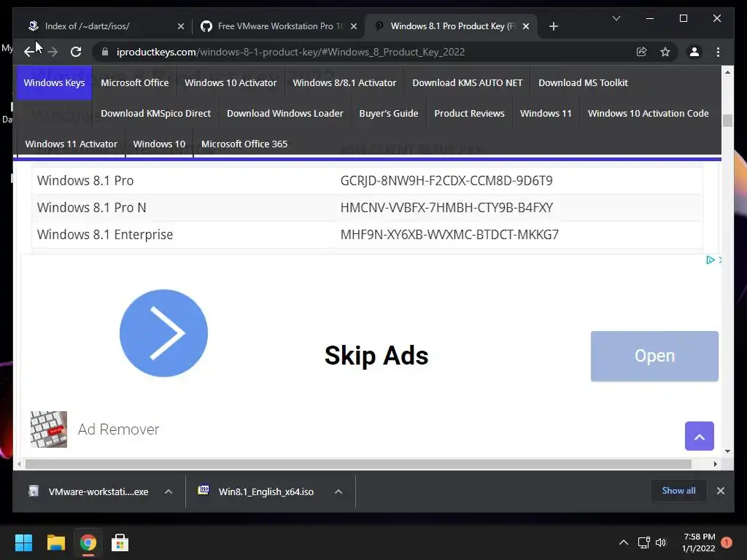Close the Windows 8.1 Pro Product Key tab
Screen dimensions: 747x560
[x=525, y=26]
